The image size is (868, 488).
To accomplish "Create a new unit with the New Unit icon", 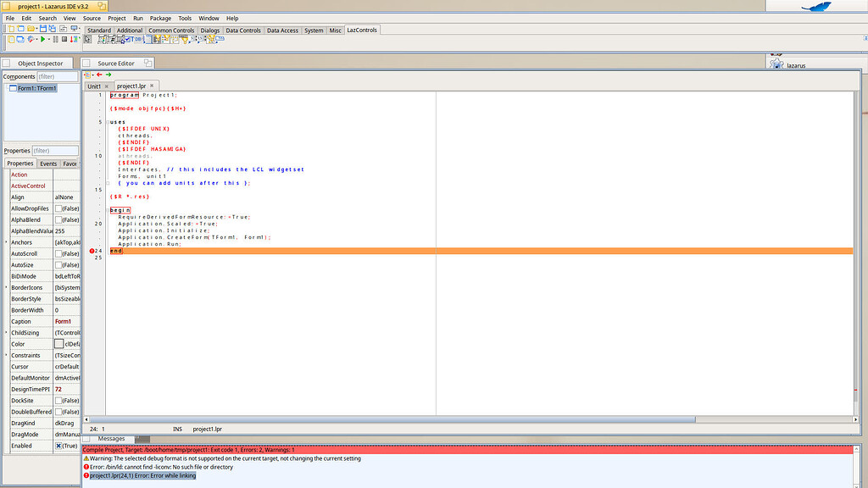I will point(10,28).
